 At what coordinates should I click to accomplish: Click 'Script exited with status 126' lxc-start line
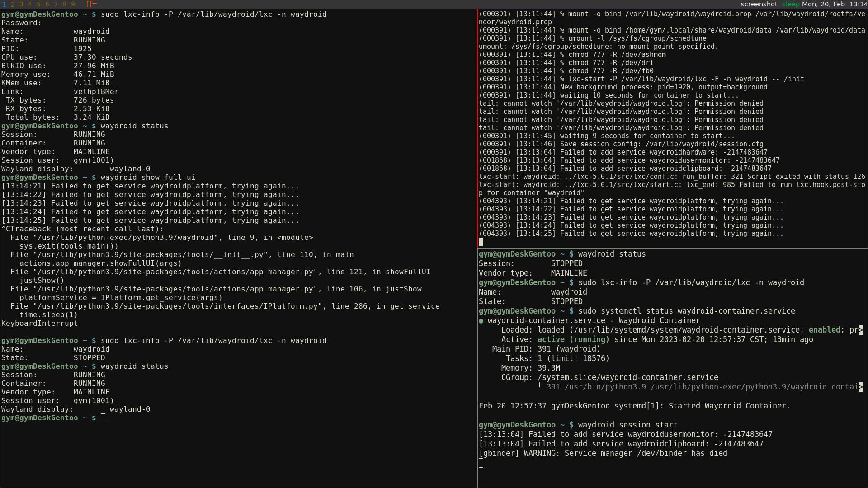point(672,177)
